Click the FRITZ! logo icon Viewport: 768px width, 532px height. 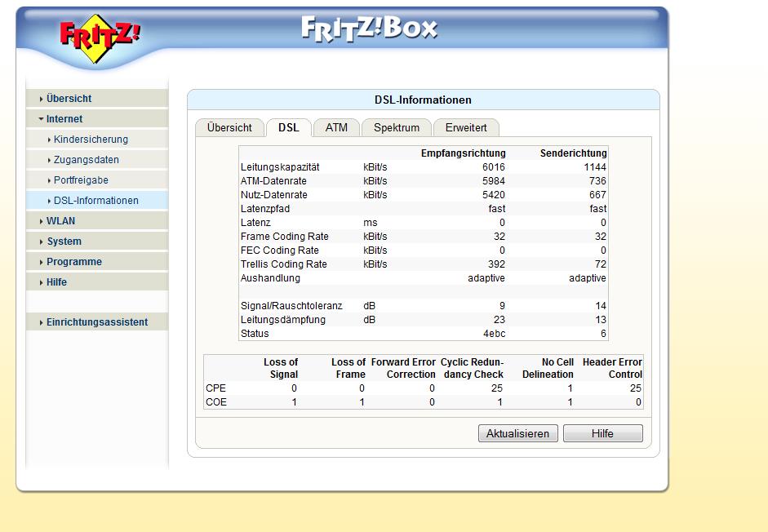point(100,38)
